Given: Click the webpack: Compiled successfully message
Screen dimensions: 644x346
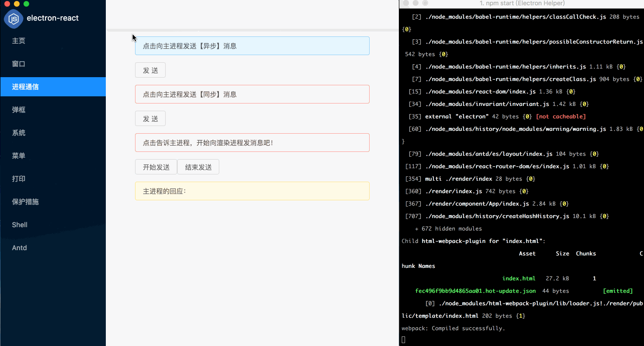Looking at the screenshot, I should pyautogui.click(x=453, y=328).
